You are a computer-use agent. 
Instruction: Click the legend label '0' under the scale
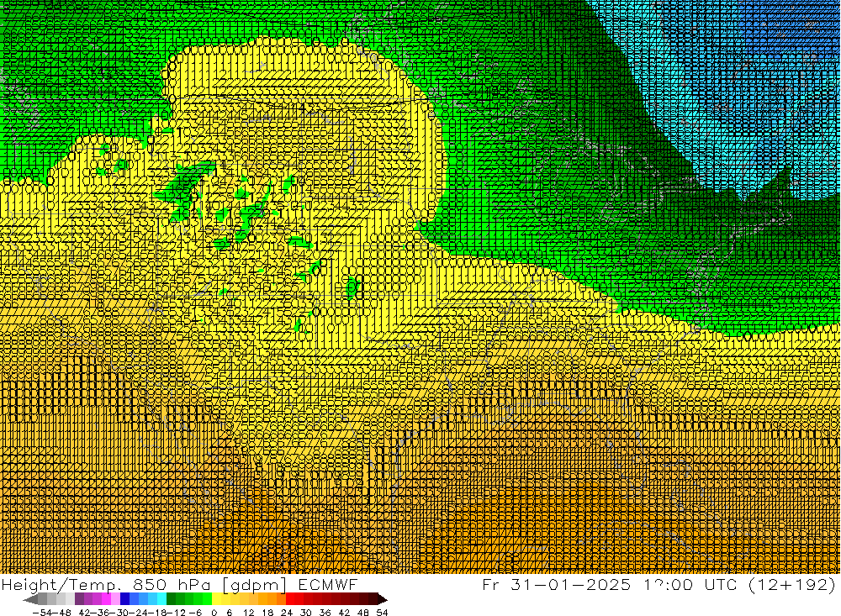pyautogui.click(x=214, y=613)
